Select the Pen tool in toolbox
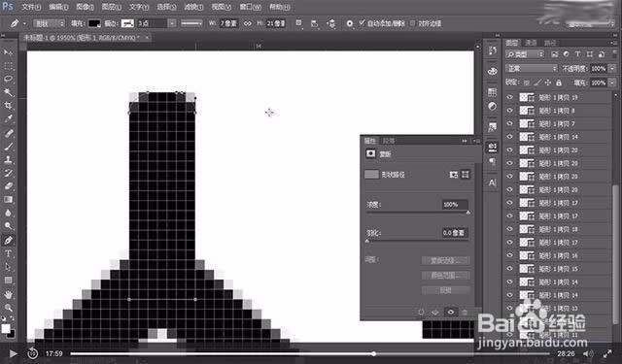This screenshot has height=364, width=622. [x=8, y=240]
